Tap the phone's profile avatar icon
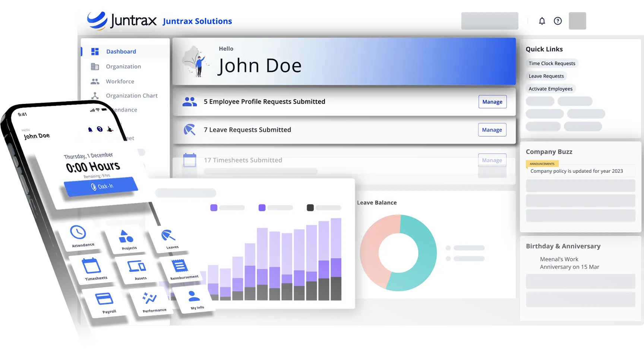The image size is (644, 362). [110, 129]
